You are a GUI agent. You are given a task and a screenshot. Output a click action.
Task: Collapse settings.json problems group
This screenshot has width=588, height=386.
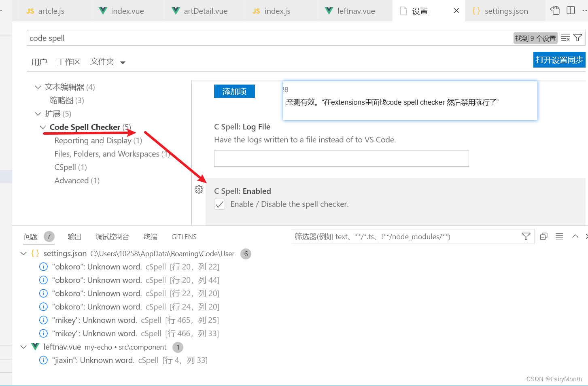(x=23, y=253)
